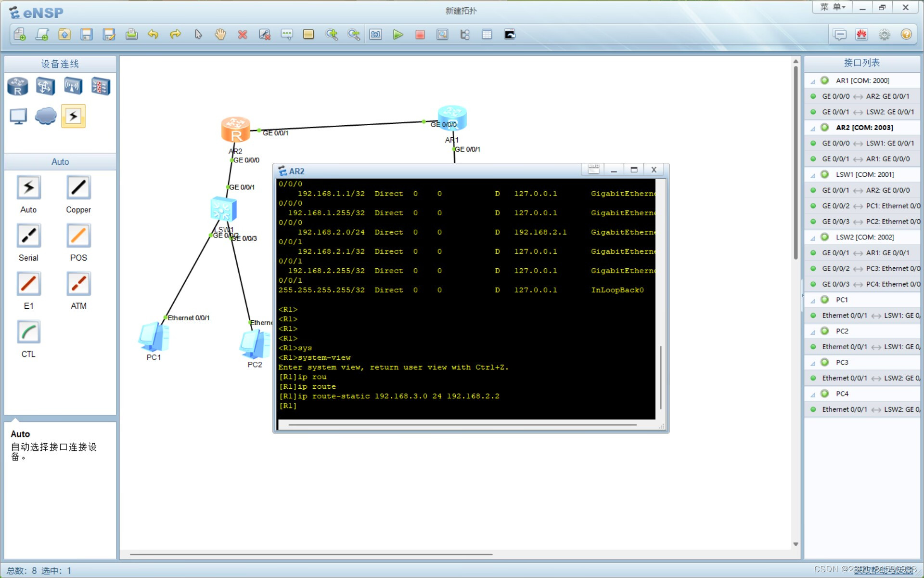Select the Delete red X tool
The image size is (924, 578).
click(243, 35)
